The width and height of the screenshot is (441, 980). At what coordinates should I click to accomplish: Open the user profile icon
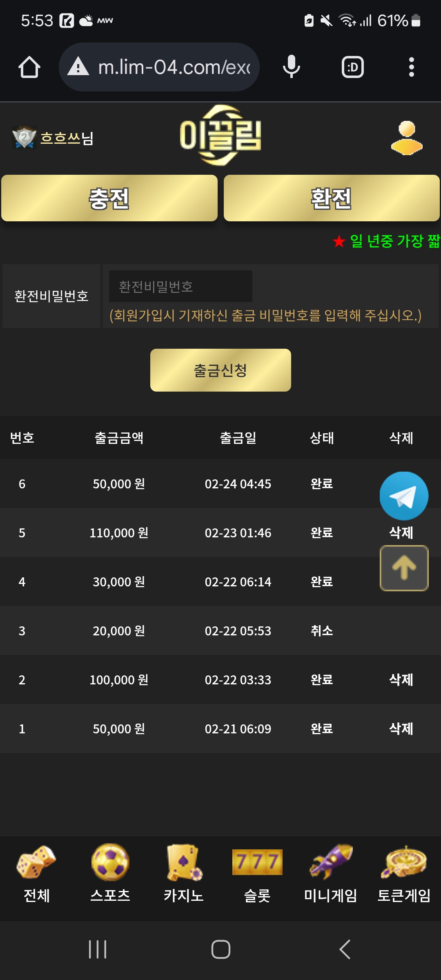click(407, 138)
